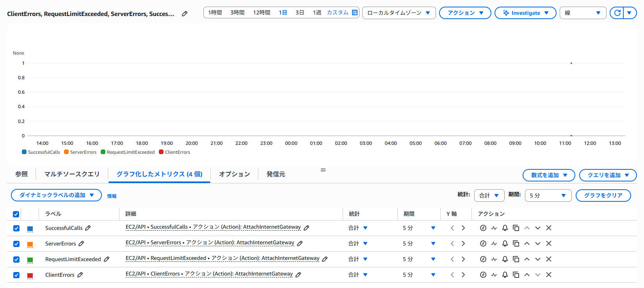This screenshot has height=288, width=644.
Task: Refresh the graph with the circular arrow
Action: pos(617,13)
